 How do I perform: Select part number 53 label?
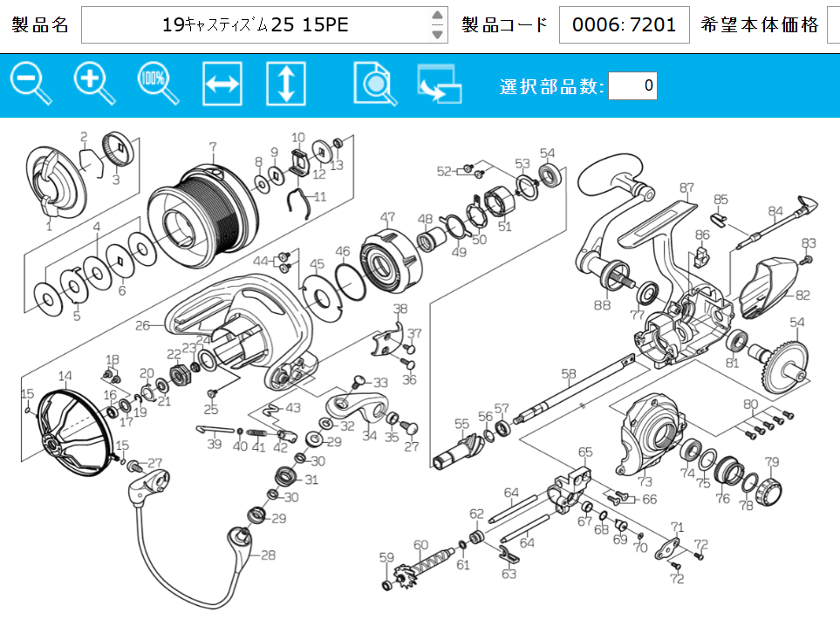pos(522,163)
